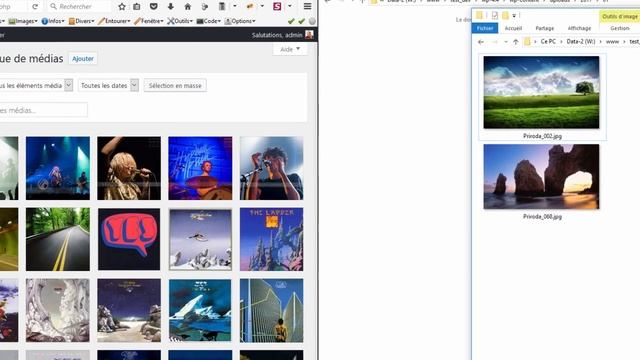The width and height of the screenshot is (640, 360).
Task: Open the Entourer menu on developer toolbar
Action: pos(114,21)
